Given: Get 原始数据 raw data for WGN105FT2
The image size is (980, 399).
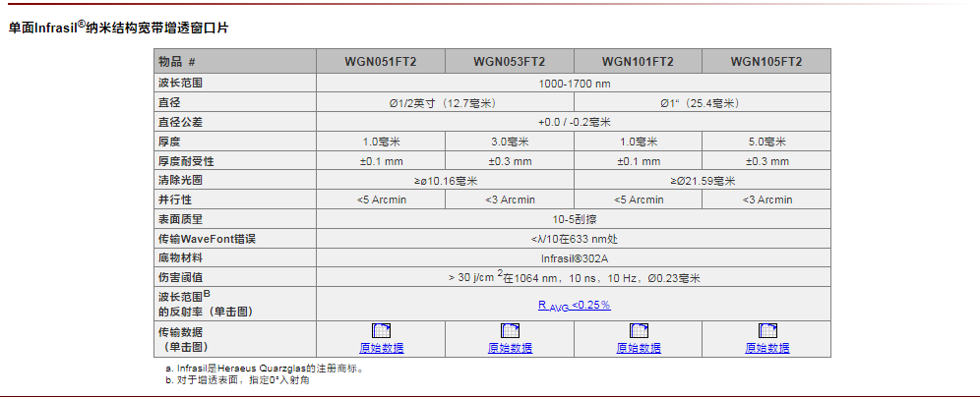Looking at the screenshot, I should [x=766, y=348].
